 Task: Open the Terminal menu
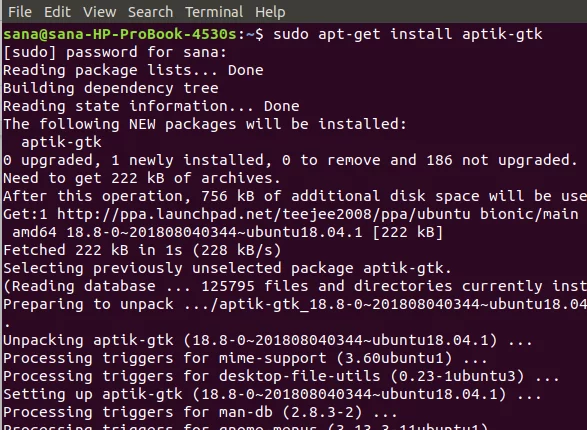pyautogui.click(x=214, y=12)
